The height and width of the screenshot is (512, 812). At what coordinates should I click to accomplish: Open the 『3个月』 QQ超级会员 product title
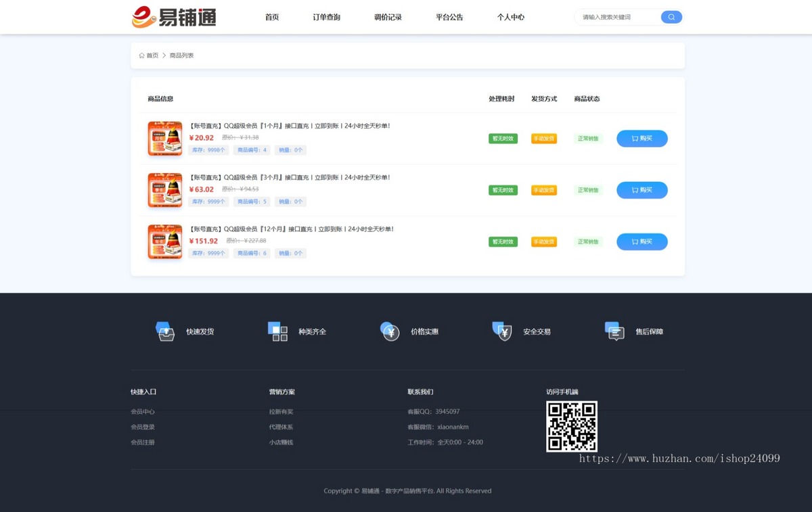(x=290, y=177)
